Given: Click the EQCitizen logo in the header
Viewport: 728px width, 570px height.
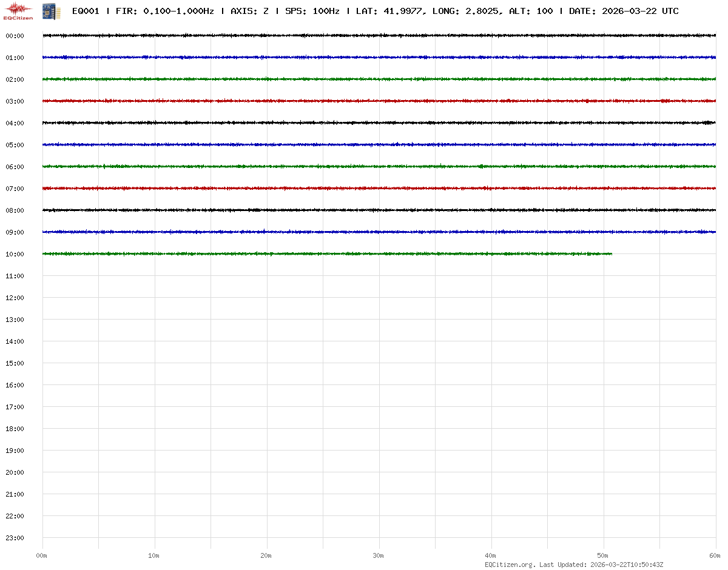Looking at the screenshot, I should point(19,10).
